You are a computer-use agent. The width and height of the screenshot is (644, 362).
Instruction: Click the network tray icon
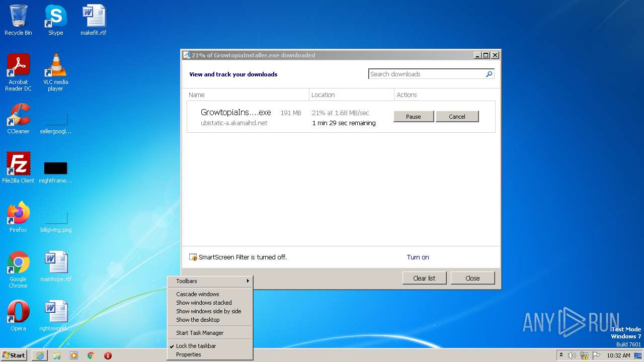tap(584, 355)
